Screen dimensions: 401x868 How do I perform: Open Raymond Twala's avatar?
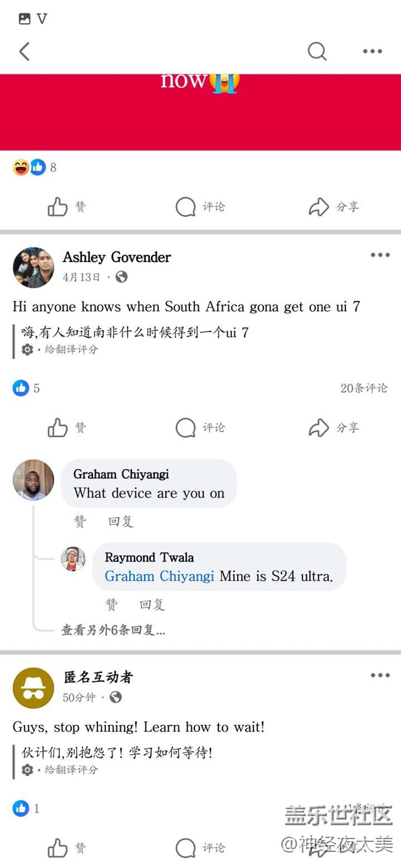pyautogui.click(x=73, y=559)
